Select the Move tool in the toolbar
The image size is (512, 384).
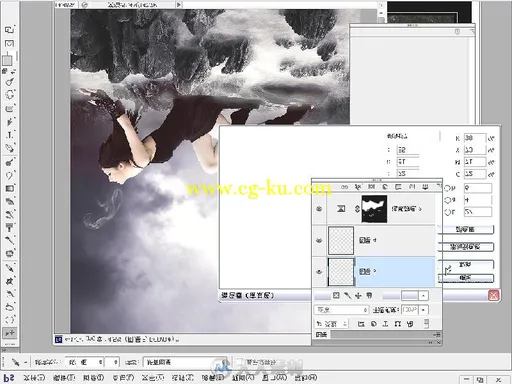pos(9,333)
